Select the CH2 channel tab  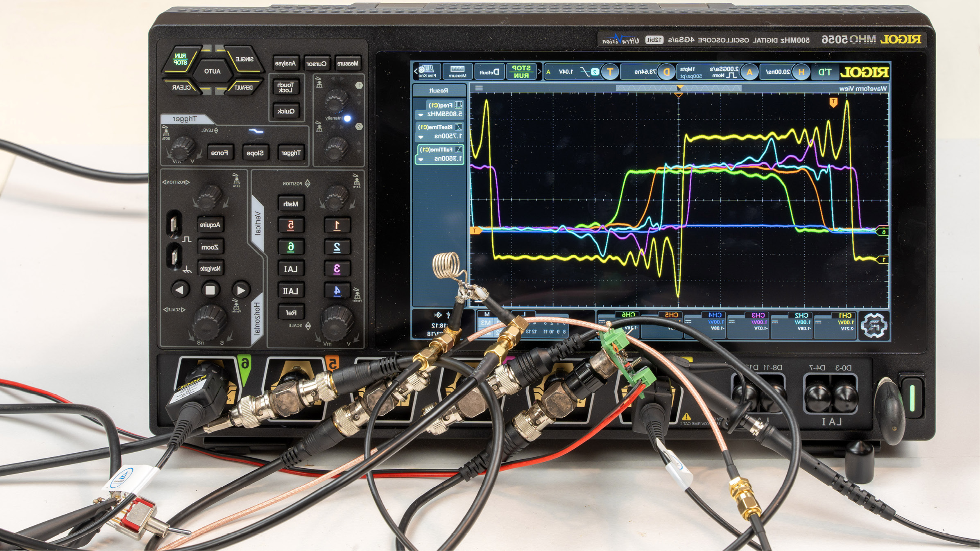click(x=792, y=325)
